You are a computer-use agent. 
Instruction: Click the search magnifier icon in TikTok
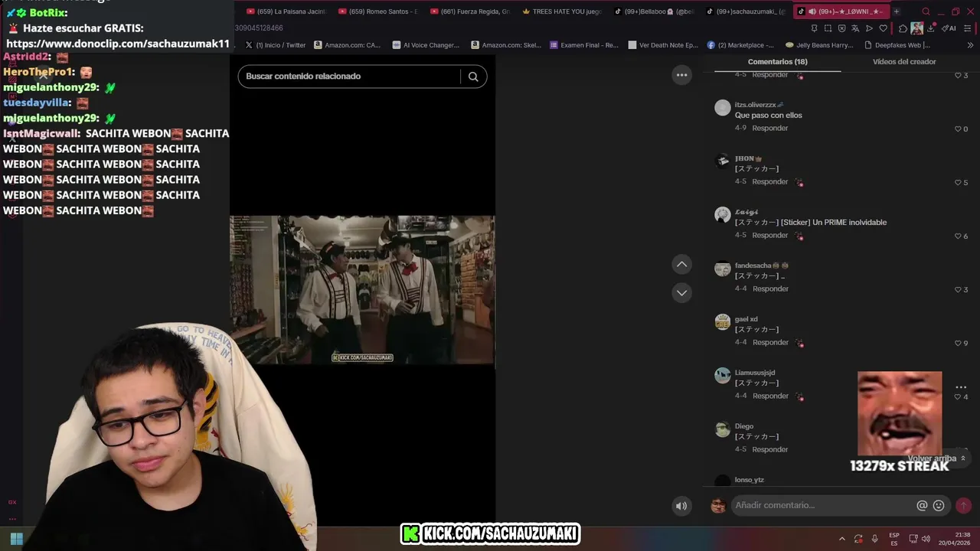(x=473, y=77)
